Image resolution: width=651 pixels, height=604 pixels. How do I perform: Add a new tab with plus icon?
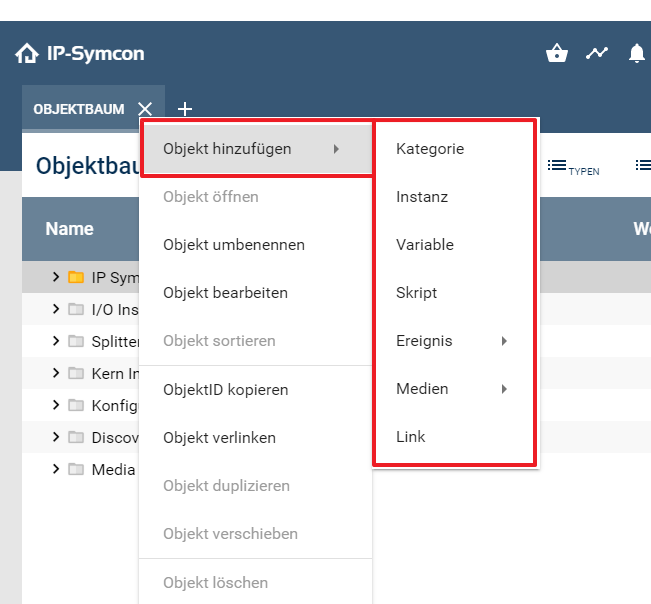point(185,109)
